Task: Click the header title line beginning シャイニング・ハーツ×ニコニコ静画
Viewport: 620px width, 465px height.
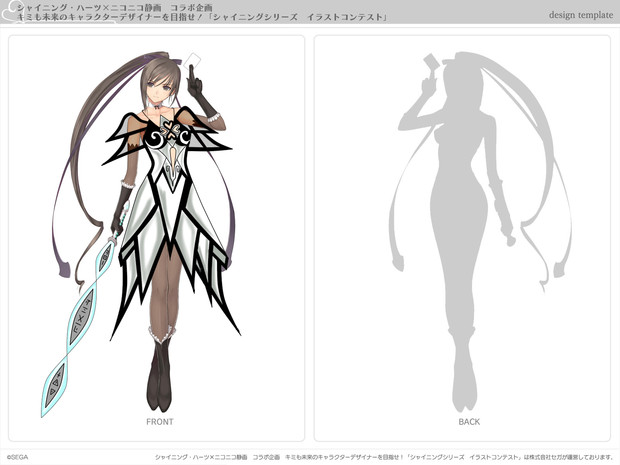Action: tap(115, 7)
